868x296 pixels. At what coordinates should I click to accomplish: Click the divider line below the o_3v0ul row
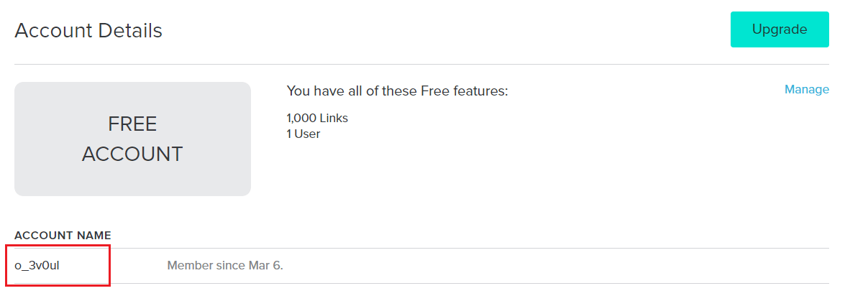pos(421,283)
